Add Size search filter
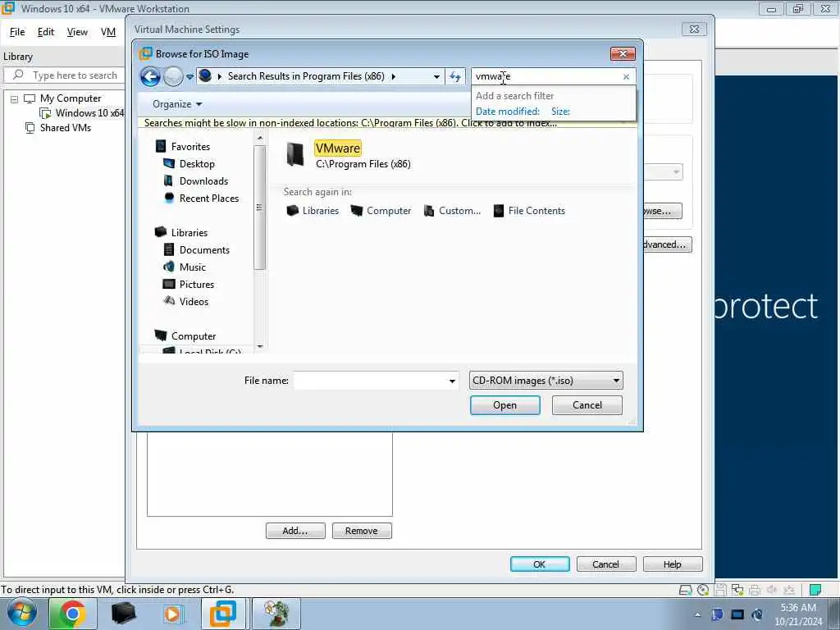 [560, 112]
